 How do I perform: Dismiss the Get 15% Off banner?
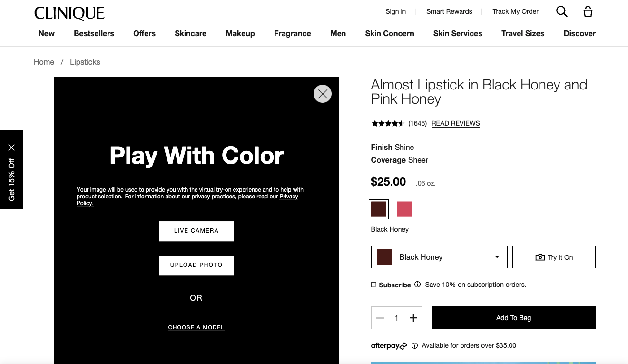click(x=11, y=148)
